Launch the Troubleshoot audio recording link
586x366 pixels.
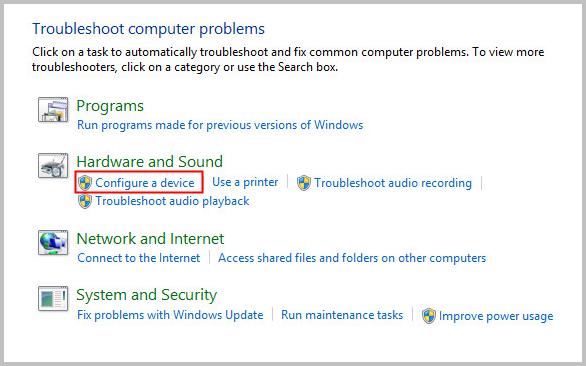click(x=393, y=183)
